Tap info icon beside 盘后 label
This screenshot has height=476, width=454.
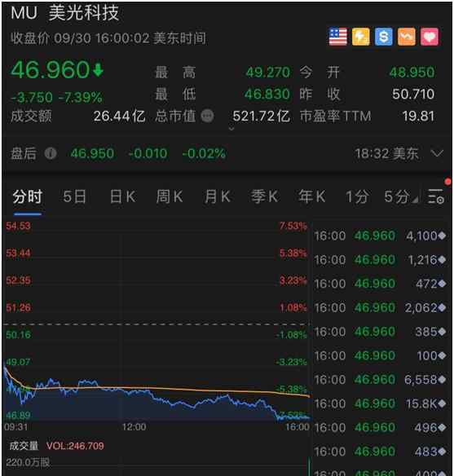click(x=51, y=153)
